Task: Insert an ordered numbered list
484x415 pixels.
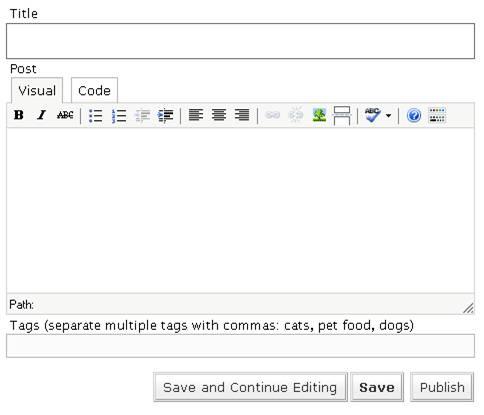Action: [119, 116]
